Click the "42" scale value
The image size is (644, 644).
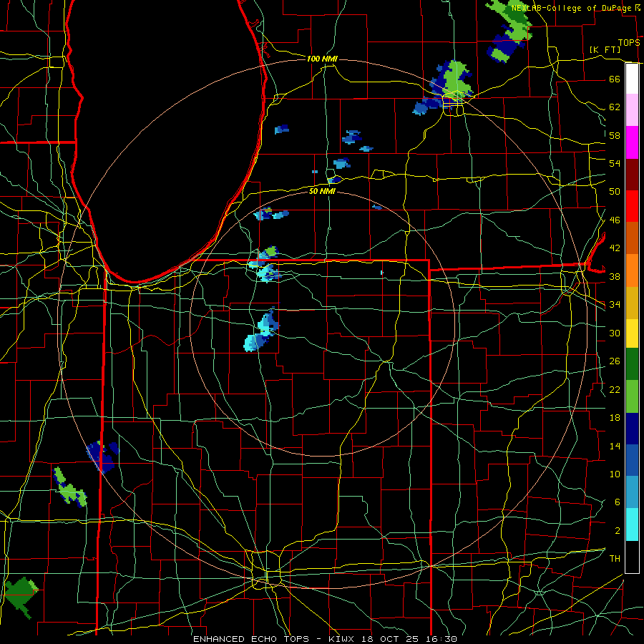pyautogui.click(x=615, y=248)
